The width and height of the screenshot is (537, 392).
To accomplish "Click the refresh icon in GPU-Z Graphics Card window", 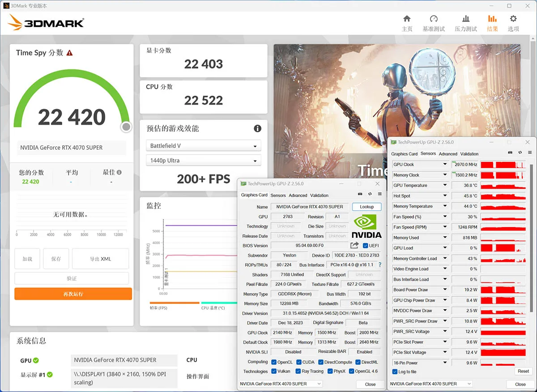I will tap(370, 194).
